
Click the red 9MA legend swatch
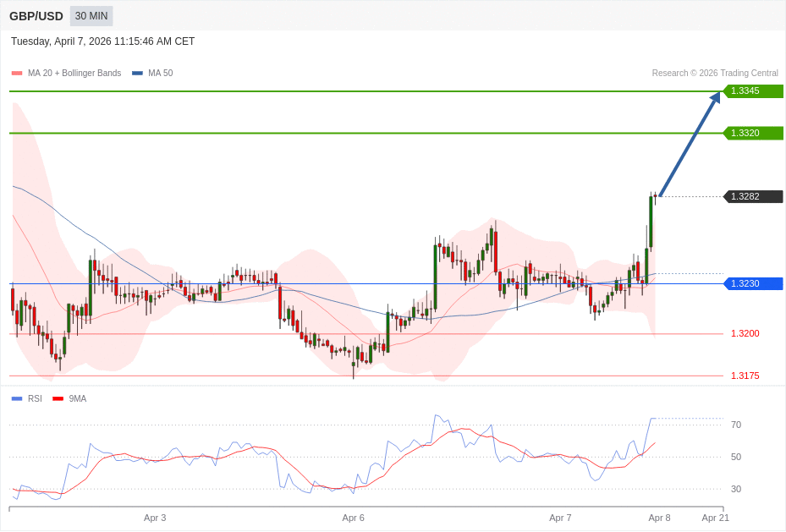(x=58, y=399)
